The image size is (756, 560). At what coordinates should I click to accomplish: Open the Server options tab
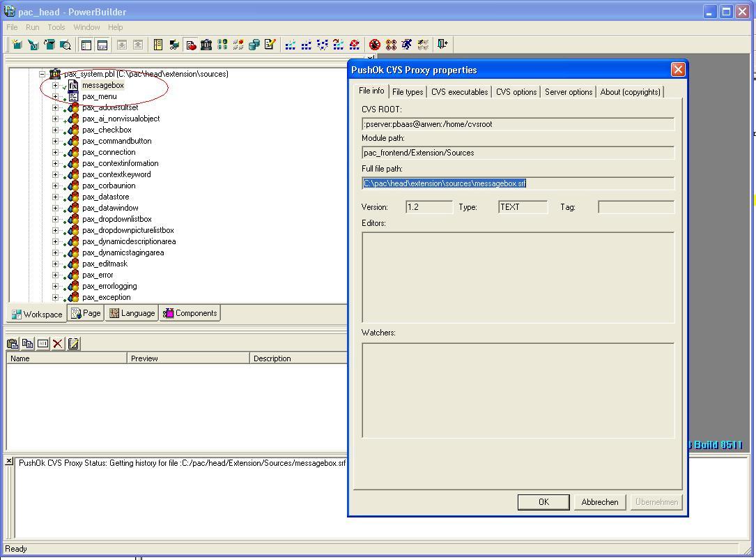click(x=568, y=92)
